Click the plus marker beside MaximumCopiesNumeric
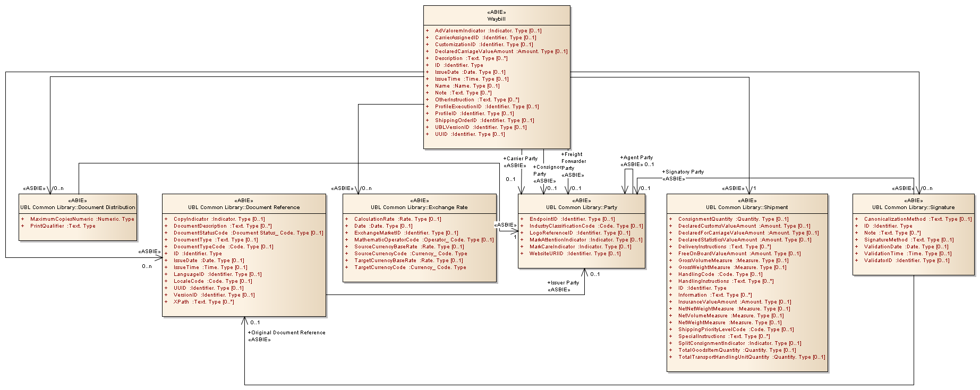The width and height of the screenshot is (980, 390). [x=22, y=219]
